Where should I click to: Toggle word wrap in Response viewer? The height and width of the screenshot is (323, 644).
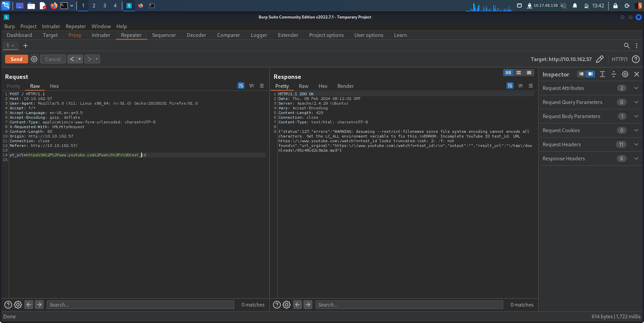(x=510, y=86)
